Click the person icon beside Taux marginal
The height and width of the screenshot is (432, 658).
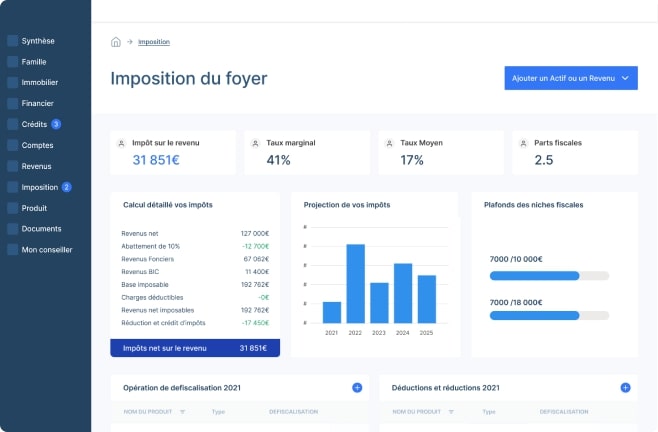click(257, 143)
